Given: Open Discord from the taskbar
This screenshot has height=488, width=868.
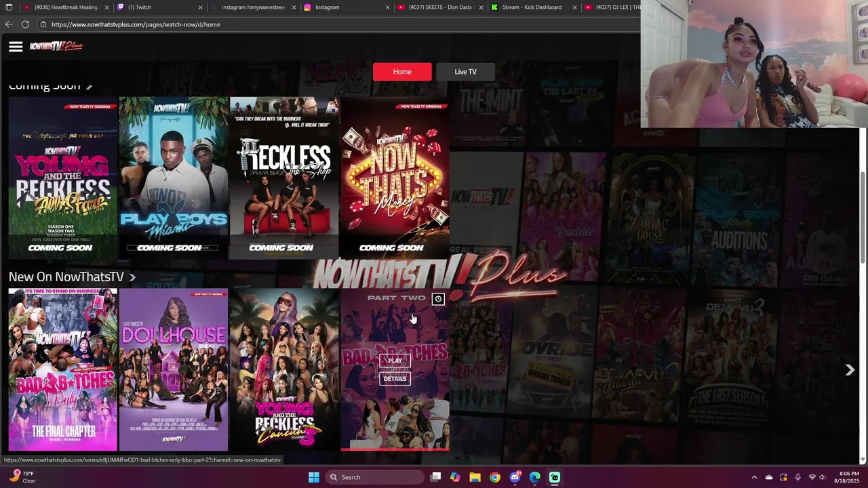Looking at the screenshot, I should [x=515, y=477].
